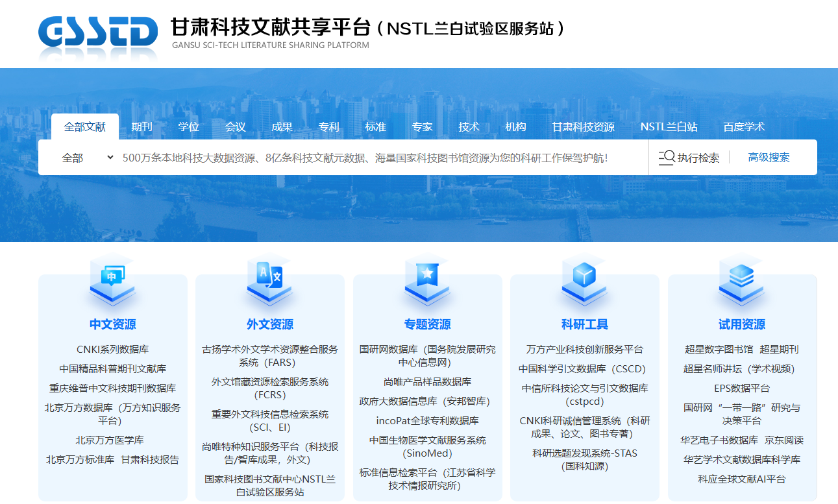Click the research tools cube icon
The width and height of the screenshot is (838, 504).
(584, 278)
